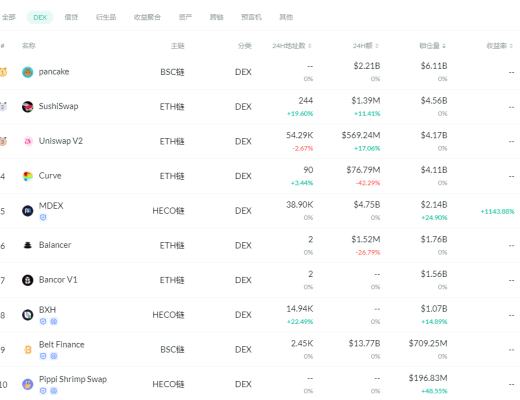Open the SushiSwap name link
This screenshot has height=400, width=520.
point(58,106)
